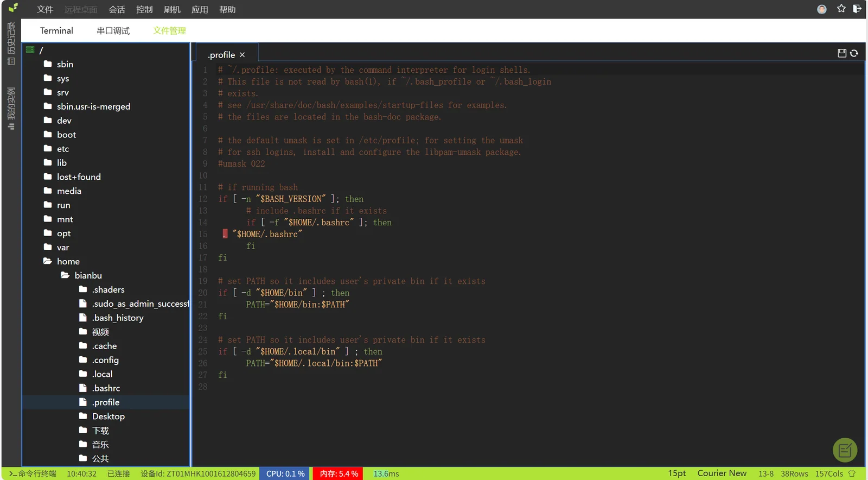Reload file using the refresh icon
This screenshot has height=480, width=868.
tap(854, 53)
